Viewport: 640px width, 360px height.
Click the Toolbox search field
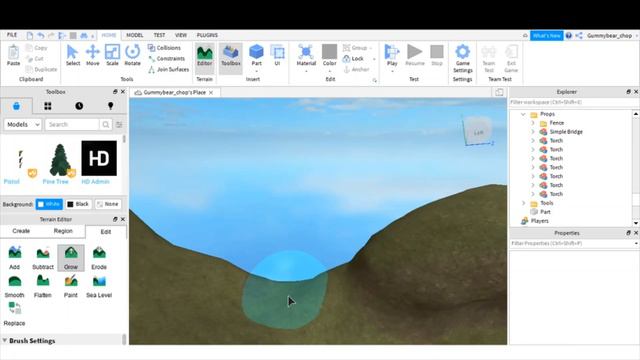[72, 124]
